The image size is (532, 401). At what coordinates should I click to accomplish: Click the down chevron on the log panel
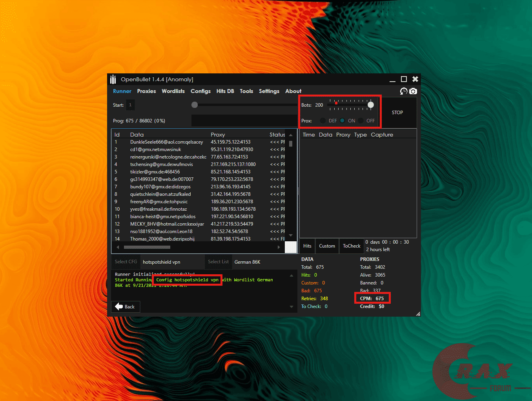pyautogui.click(x=292, y=306)
